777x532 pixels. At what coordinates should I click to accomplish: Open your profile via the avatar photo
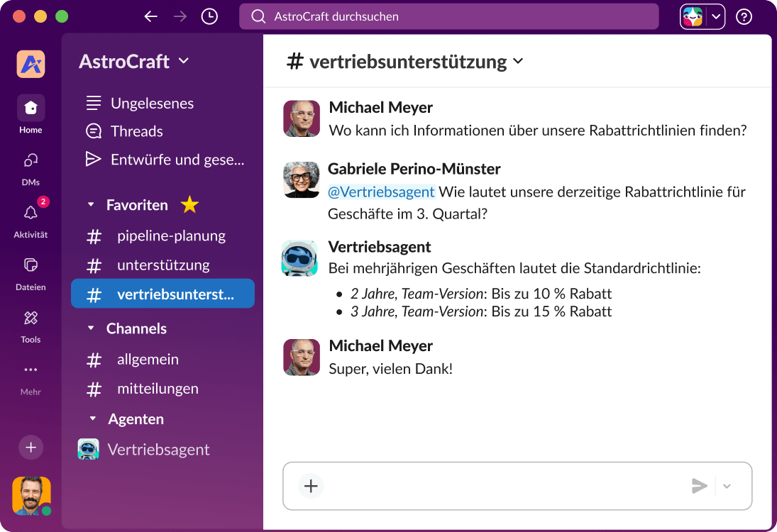(x=31, y=497)
